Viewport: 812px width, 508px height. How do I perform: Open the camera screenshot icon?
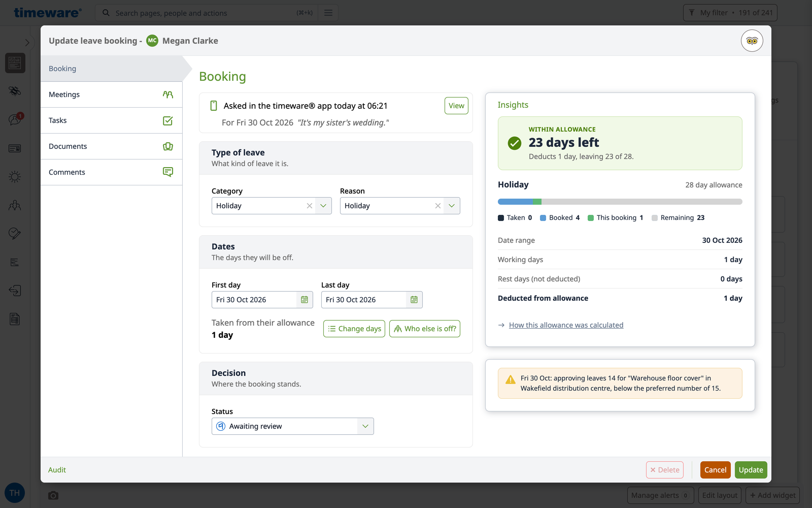(x=53, y=495)
